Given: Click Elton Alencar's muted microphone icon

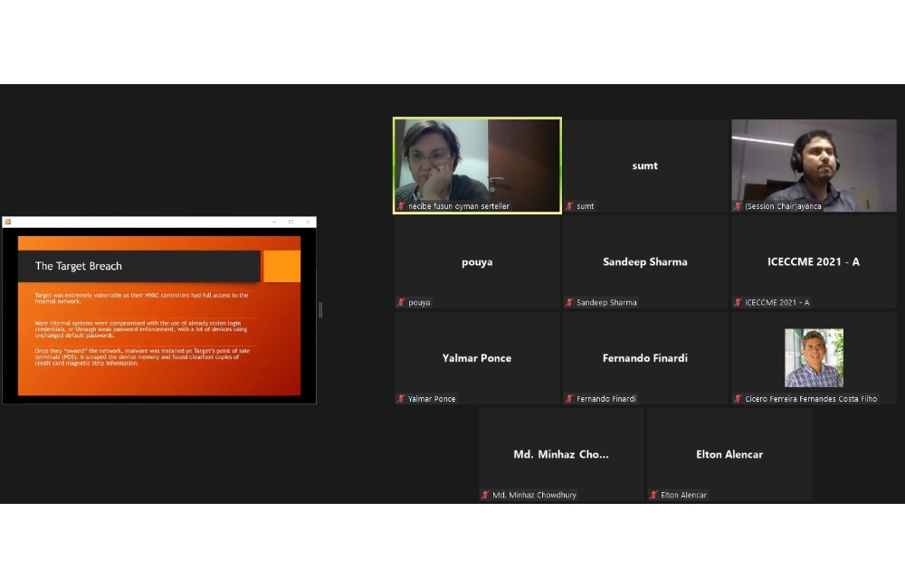Looking at the screenshot, I should tap(654, 495).
